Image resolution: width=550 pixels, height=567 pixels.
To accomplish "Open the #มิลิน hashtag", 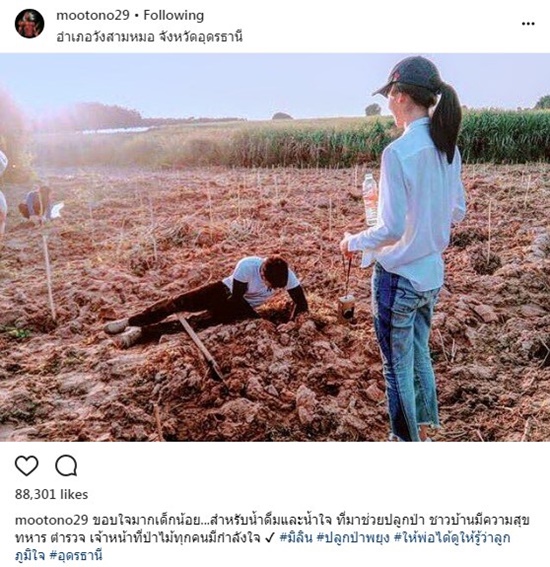I will pos(296,537).
